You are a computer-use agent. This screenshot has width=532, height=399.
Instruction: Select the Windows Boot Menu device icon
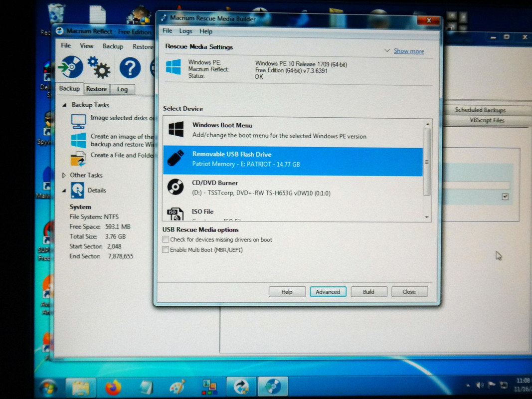click(x=176, y=130)
